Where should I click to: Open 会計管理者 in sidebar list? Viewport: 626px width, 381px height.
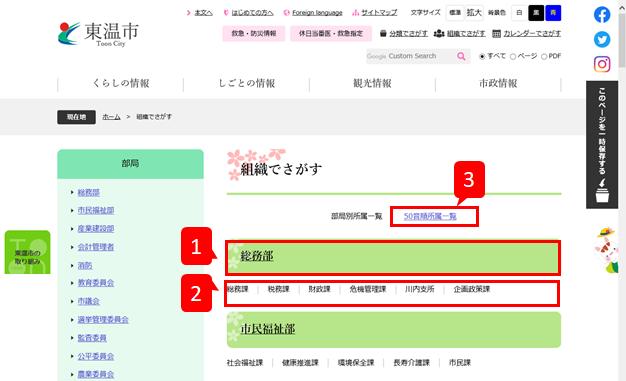[x=96, y=247]
